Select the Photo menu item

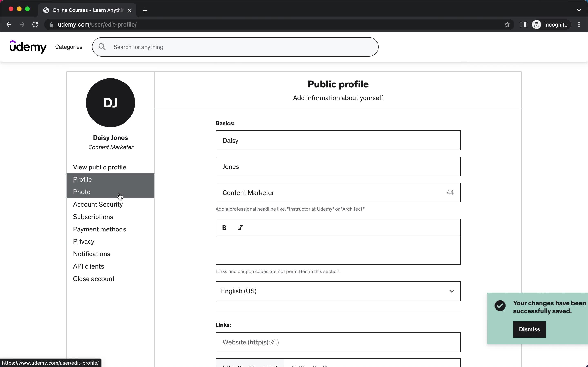(81, 191)
